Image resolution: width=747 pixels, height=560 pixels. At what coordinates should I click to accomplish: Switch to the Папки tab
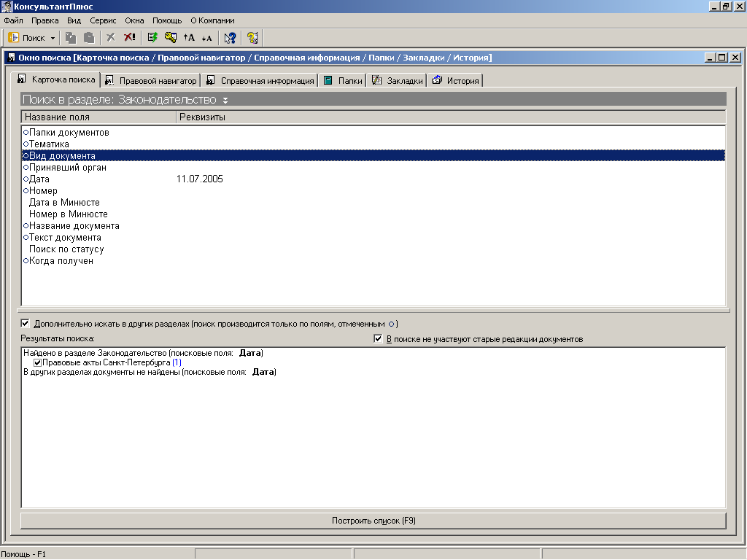[343, 80]
